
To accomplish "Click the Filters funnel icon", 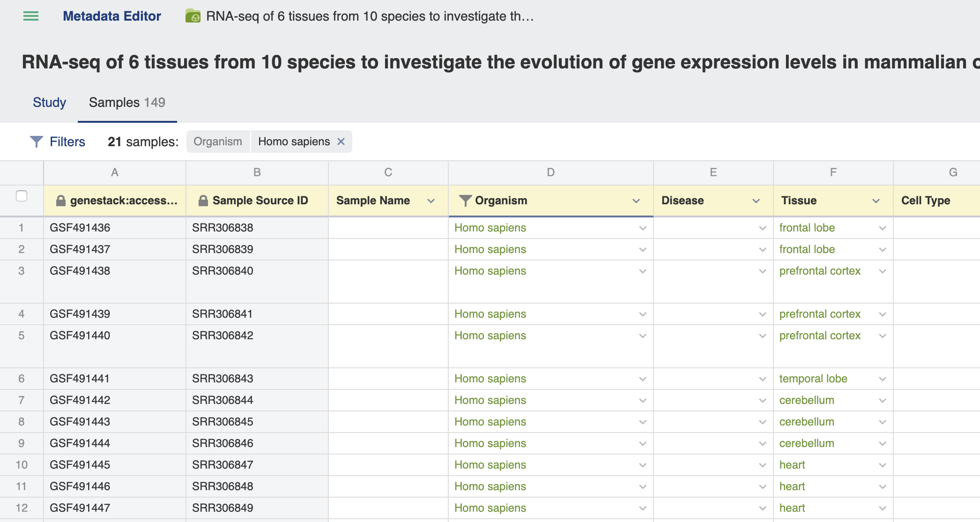I will click(x=36, y=142).
